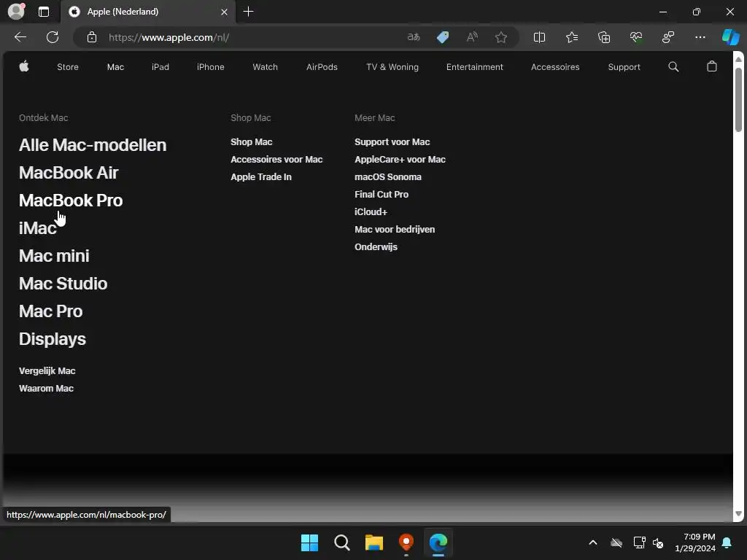Open the shopping bag icon
This screenshot has height=560, width=747.
click(x=712, y=66)
